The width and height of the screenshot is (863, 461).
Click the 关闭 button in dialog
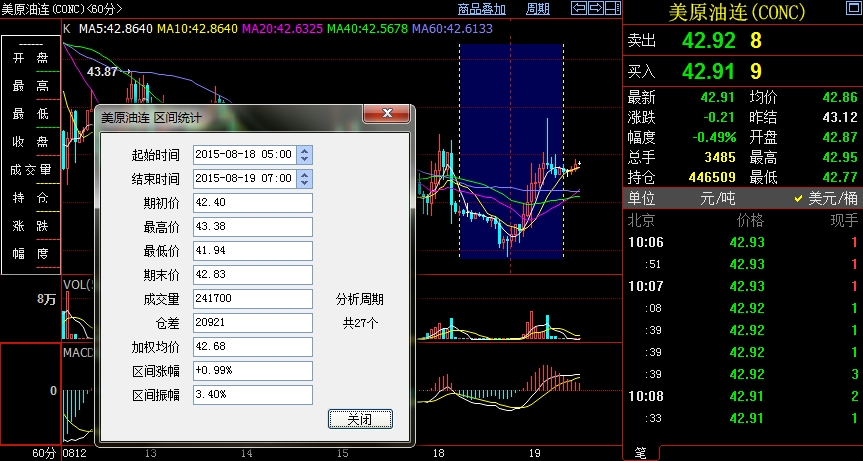click(x=360, y=419)
